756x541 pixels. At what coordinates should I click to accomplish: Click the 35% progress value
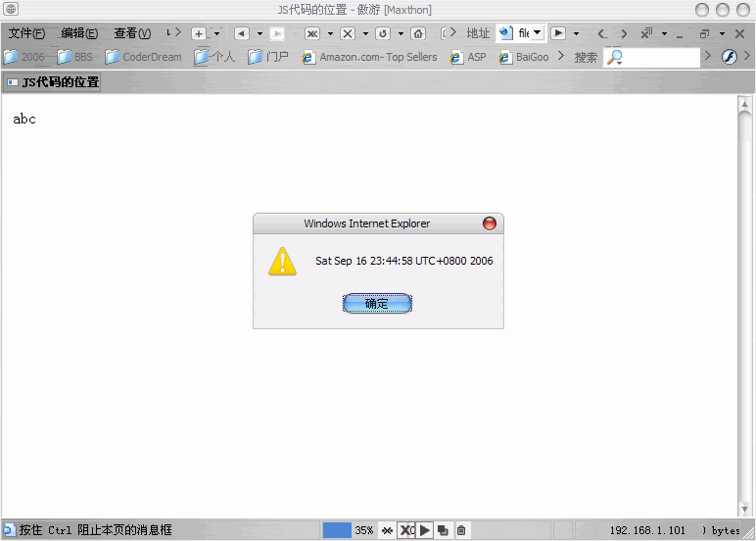[x=364, y=530]
